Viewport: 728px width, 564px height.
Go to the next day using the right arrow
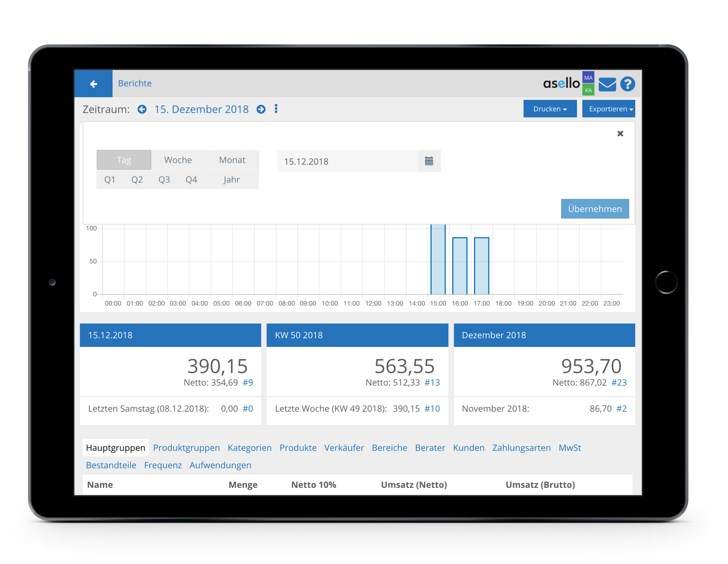pyautogui.click(x=261, y=109)
